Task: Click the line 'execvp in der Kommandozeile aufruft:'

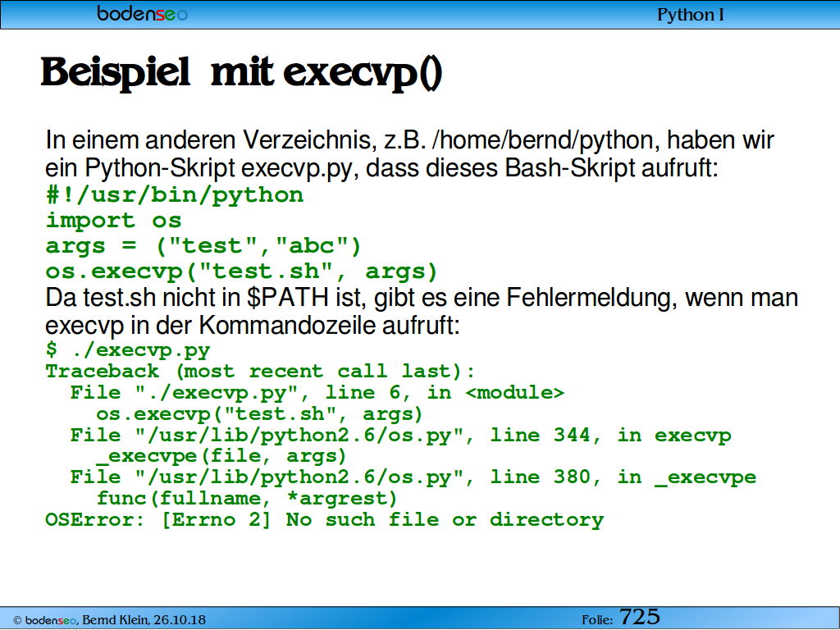Action: pyautogui.click(x=253, y=325)
